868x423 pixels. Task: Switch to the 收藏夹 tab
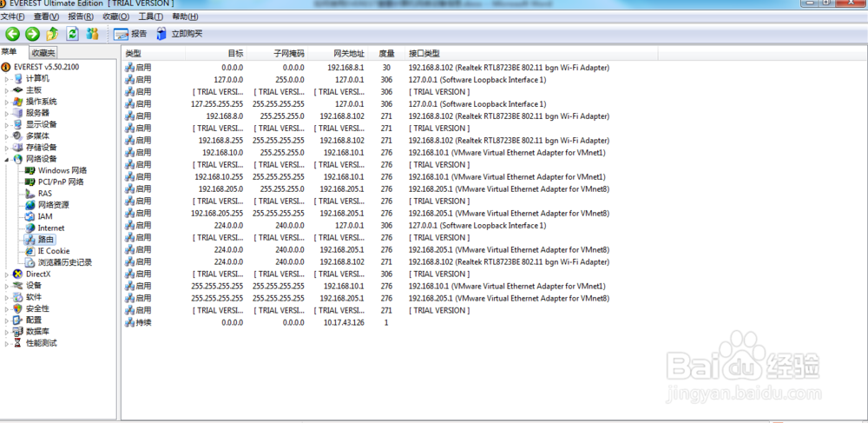click(43, 53)
